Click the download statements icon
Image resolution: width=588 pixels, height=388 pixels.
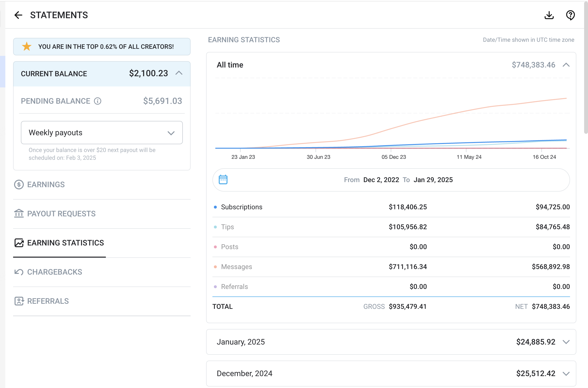549,15
